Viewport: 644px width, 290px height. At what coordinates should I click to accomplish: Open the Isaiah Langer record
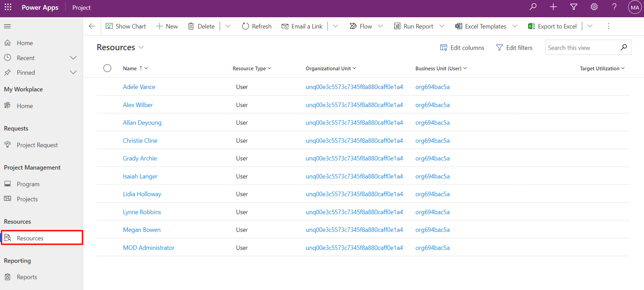pos(140,176)
